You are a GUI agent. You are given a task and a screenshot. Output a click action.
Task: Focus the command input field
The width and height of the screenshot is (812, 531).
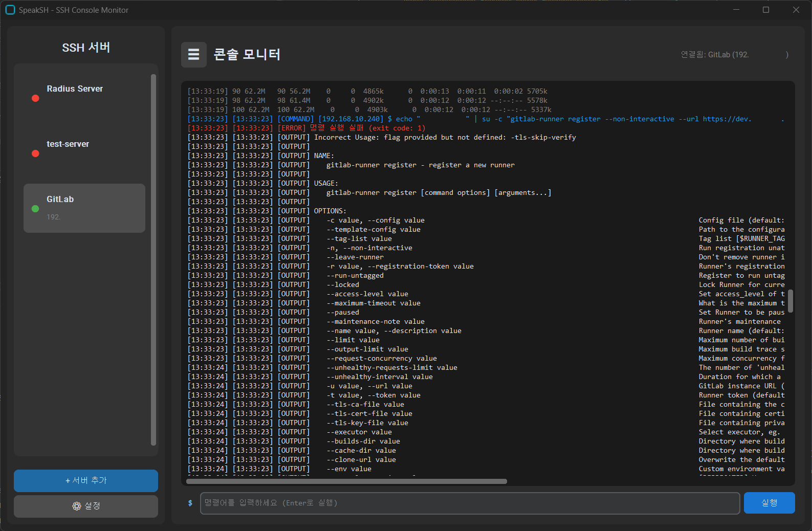coord(470,503)
